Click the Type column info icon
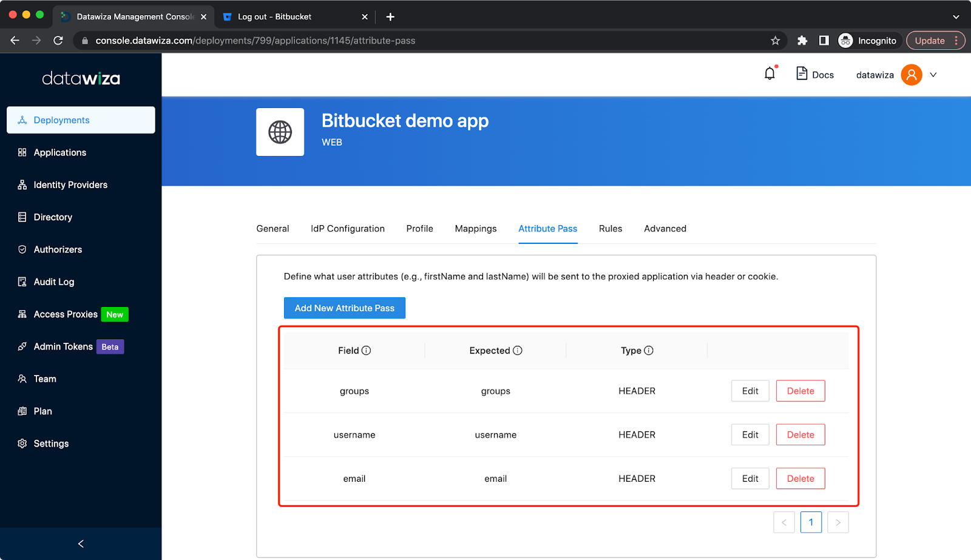This screenshot has width=971, height=560. coord(649,351)
